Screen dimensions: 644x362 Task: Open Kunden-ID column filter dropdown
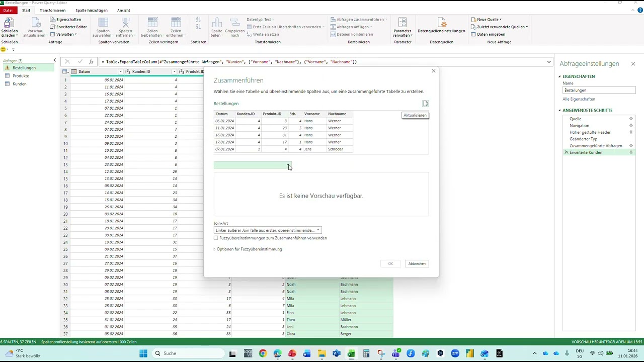point(174,71)
